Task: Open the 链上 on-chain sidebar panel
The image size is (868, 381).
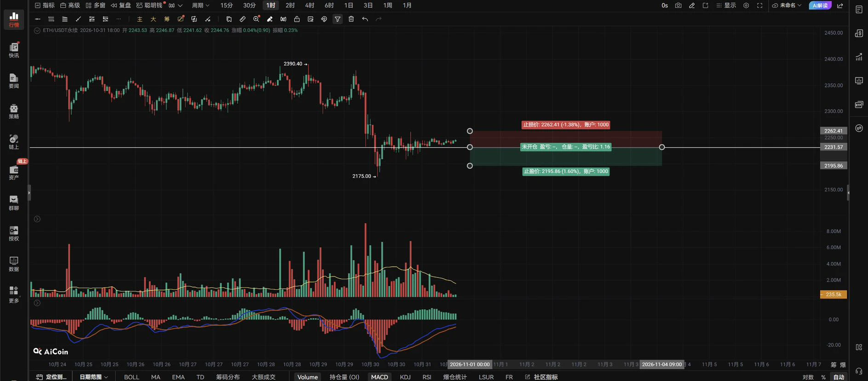Action: [14, 142]
